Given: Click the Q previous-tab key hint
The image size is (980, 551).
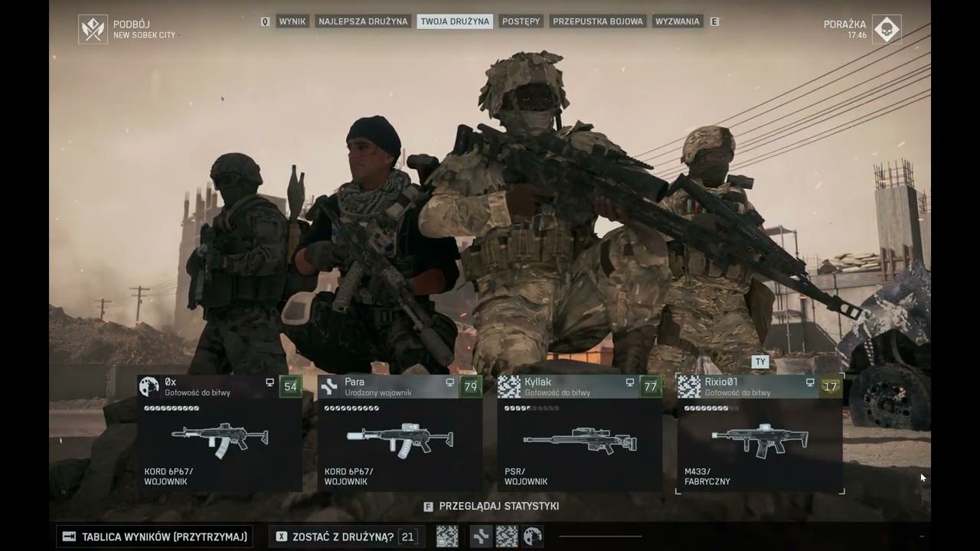Looking at the screenshot, I should [x=266, y=22].
